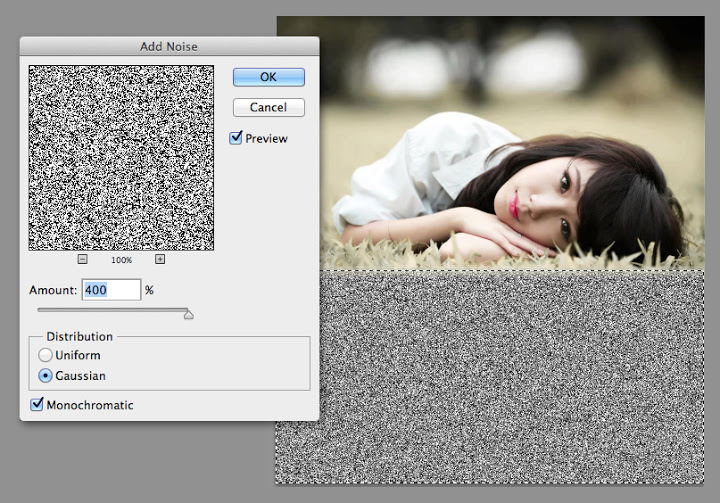This screenshot has height=503, width=720.
Task: Click the left end of Amount slider track
Action: coord(40,311)
